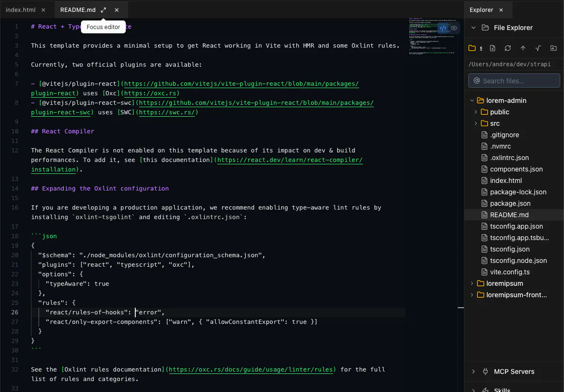
Task: Create a new file with the toolbar icon
Action: [x=493, y=48]
